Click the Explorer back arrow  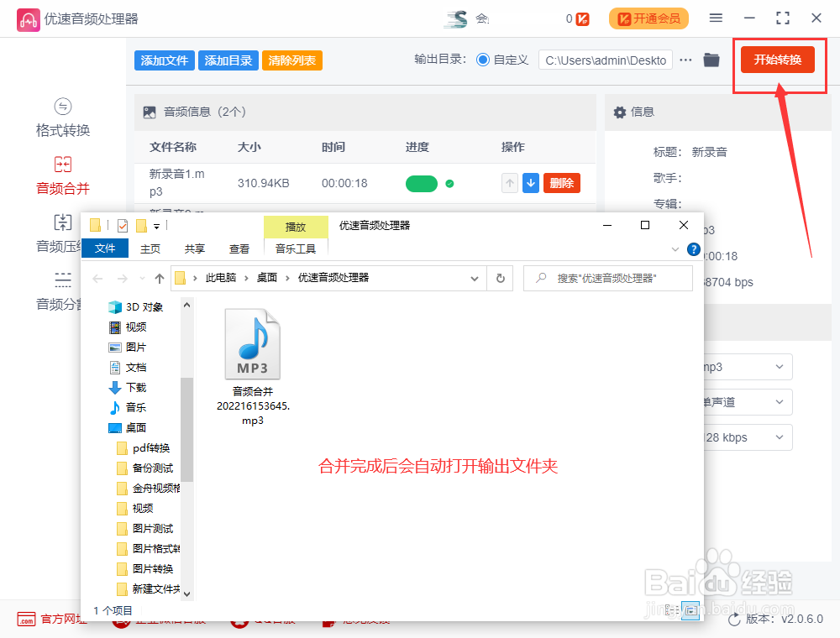[x=97, y=279]
